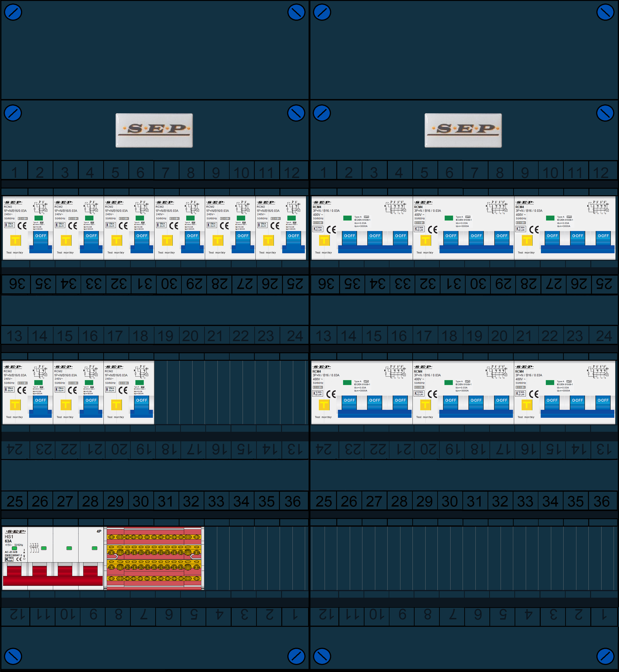Flip O-OFF switch under slot 12, right panel
619x672 pixels.
603,238
